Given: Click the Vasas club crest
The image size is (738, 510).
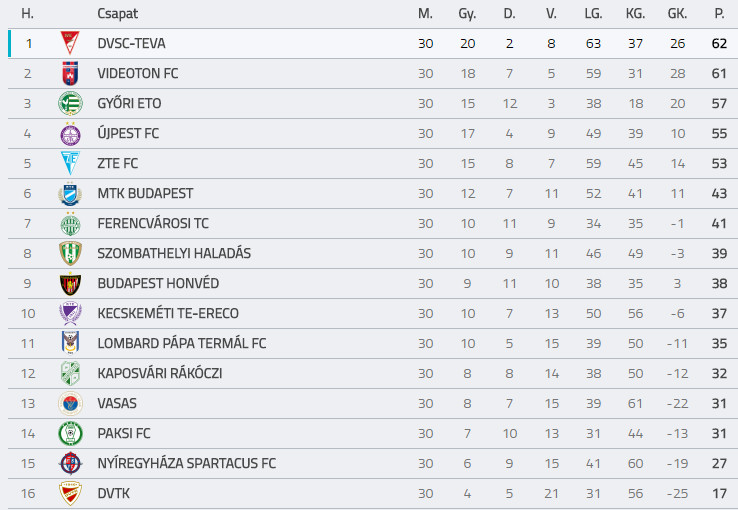Looking at the screenshot, I should point(69,404).
